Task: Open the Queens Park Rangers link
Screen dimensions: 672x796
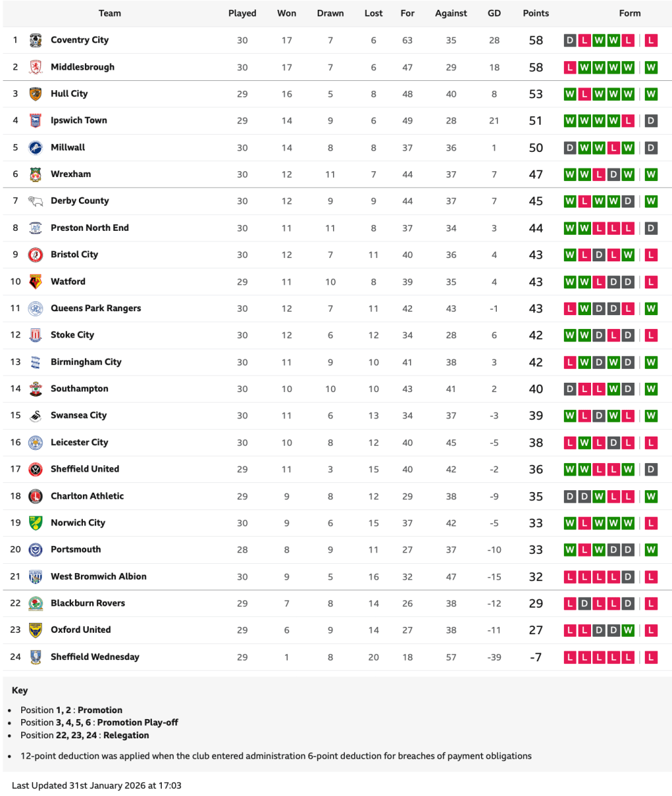Action: click(x=96, y=308)
